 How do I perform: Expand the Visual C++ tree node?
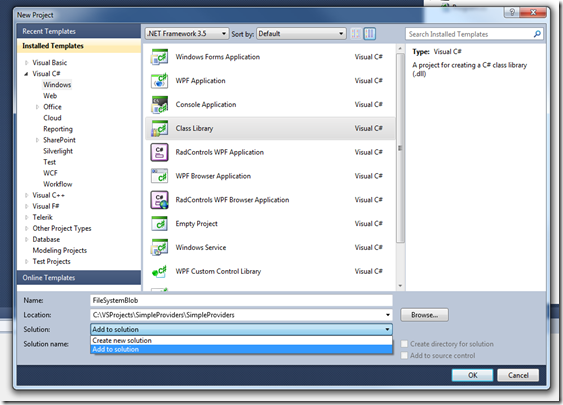(x=26, y=195)
